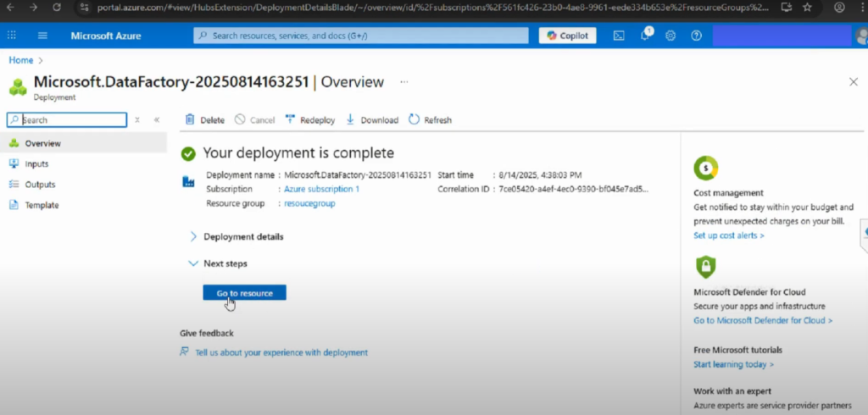Open the Help question mark icon
Image resolution: width=868 pixels, height=415 pixels.
[x=697, y=36]
